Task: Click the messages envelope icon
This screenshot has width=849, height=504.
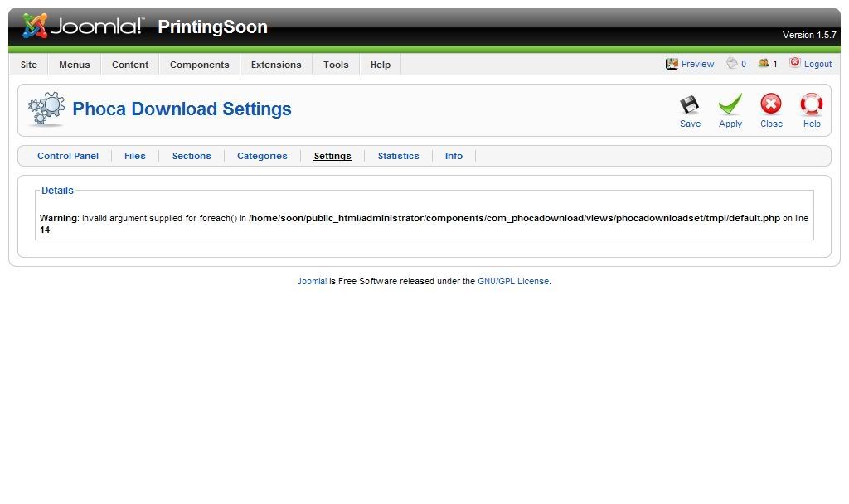Action: (x=732, y=63)
